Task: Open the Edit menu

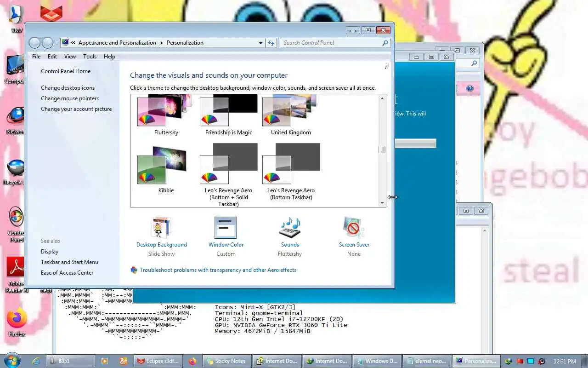Action: pyautogui.click(x=52, y=57)
